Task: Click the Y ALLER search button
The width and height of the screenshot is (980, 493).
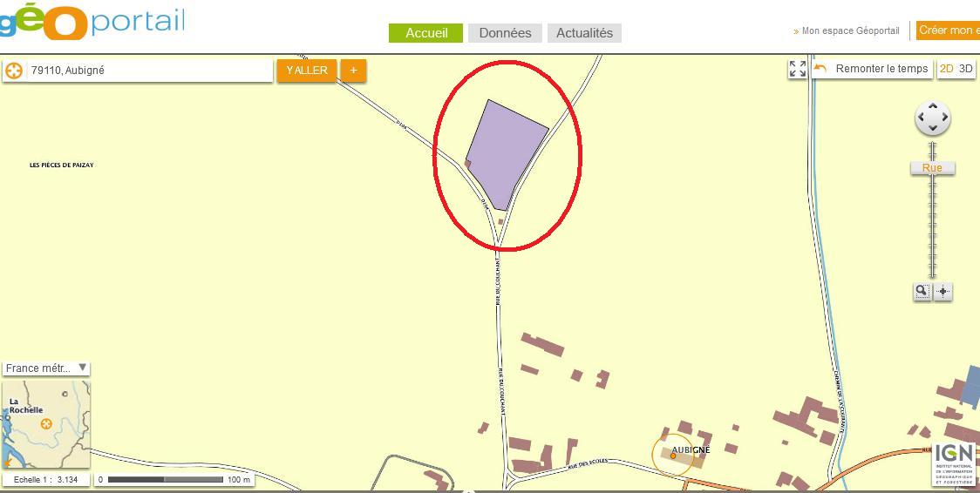Action: point(307,71)
